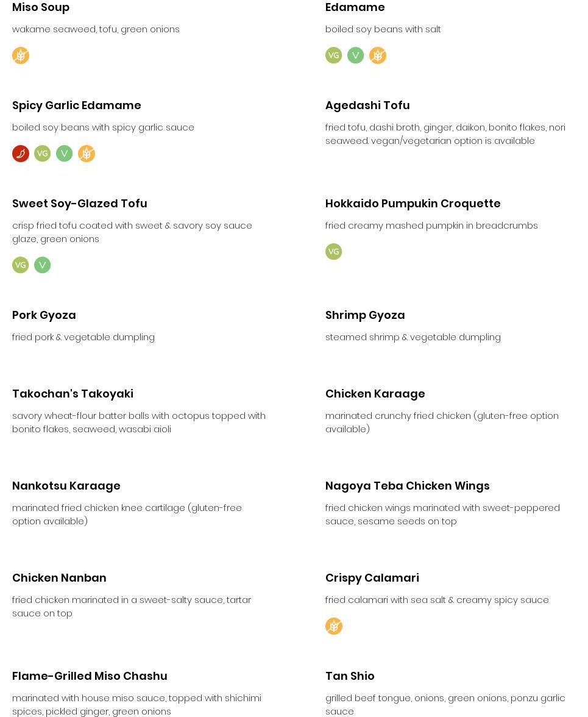588x717 pixels.
Task: Open the Agedashi Tofu menu item
Action: pyautogui.click(x=367, y=105)
